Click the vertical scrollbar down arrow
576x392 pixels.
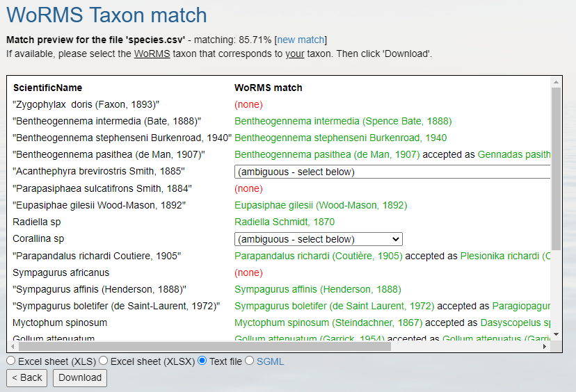(556, 334)
